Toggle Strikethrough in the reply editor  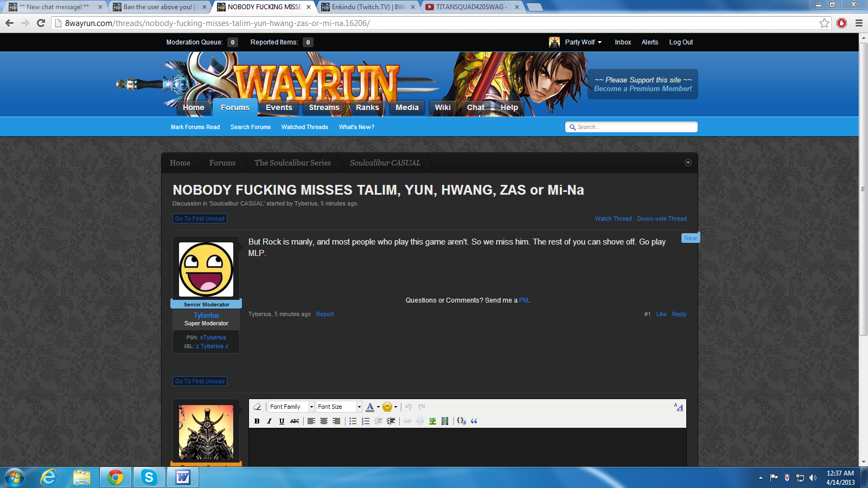click(295, 421)
